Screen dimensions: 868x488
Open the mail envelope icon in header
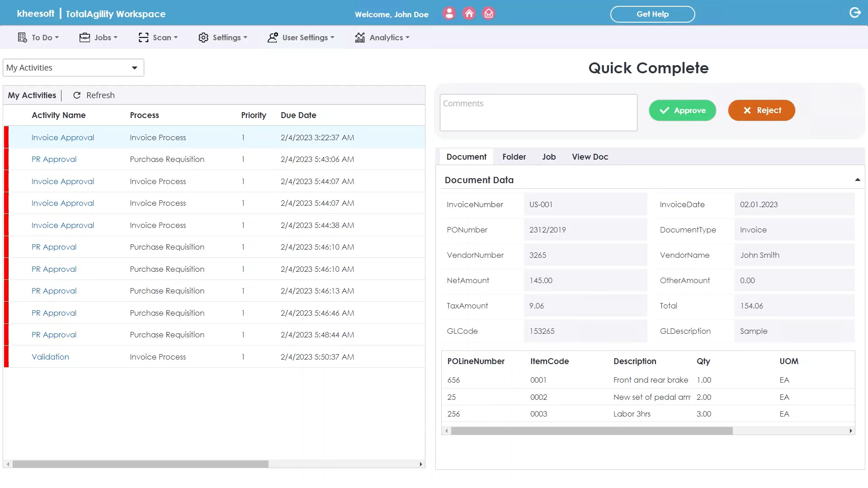pyautogui.click(x=489, y=14)
